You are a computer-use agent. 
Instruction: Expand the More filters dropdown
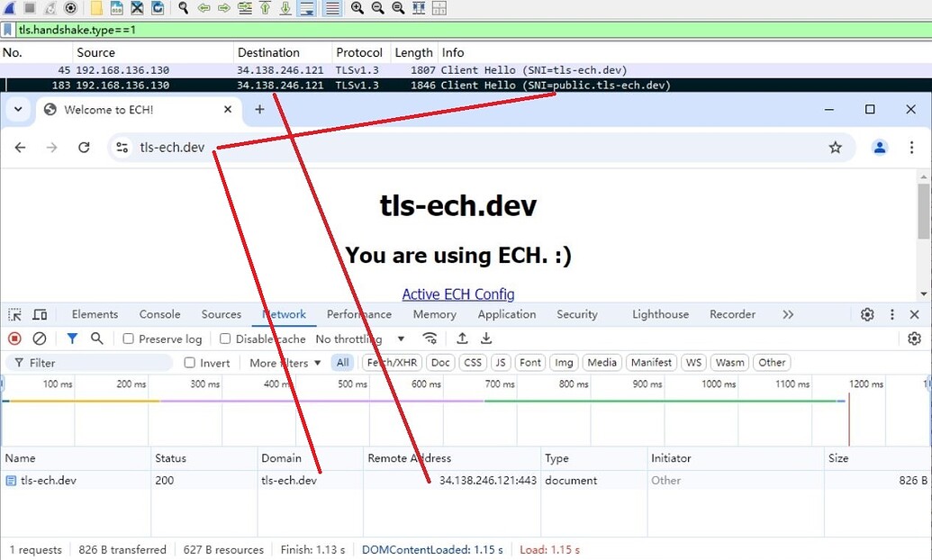(285, 363)
